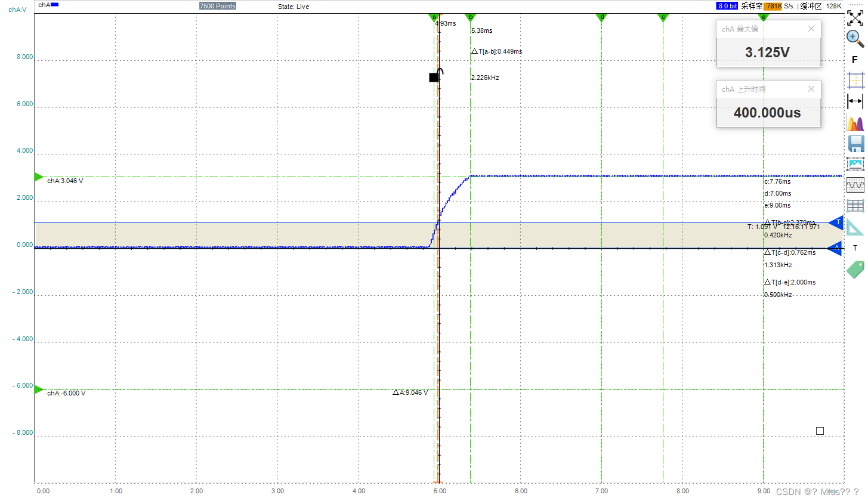868x501 pixels.
Task: Select time cursor marker e at top
Action: (x=764, y=17)
